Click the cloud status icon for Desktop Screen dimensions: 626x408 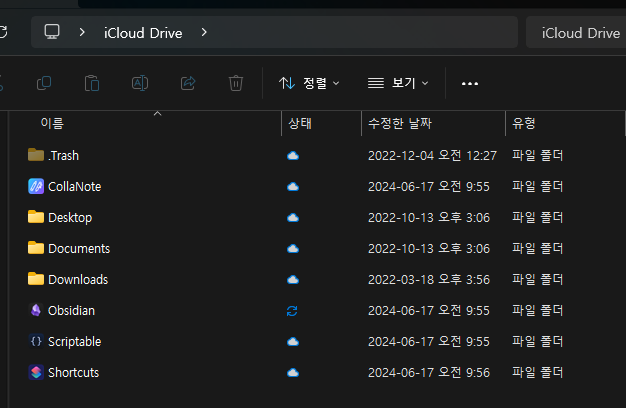(x=293, y=218)
